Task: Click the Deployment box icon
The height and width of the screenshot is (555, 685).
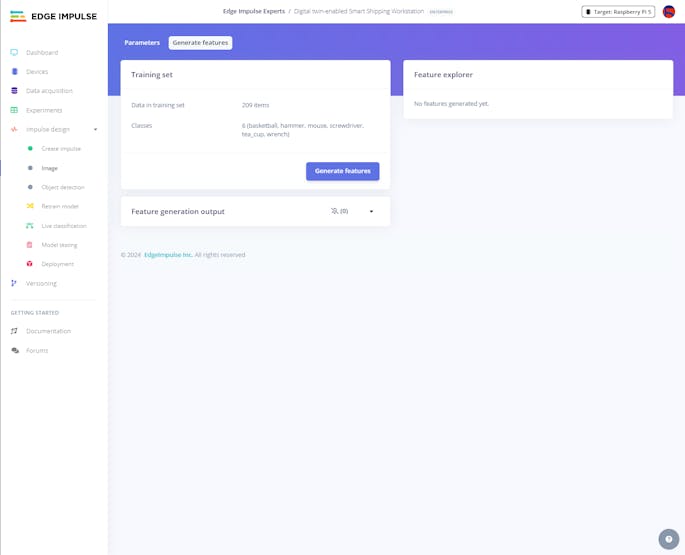Action: [x=30, y=264]
